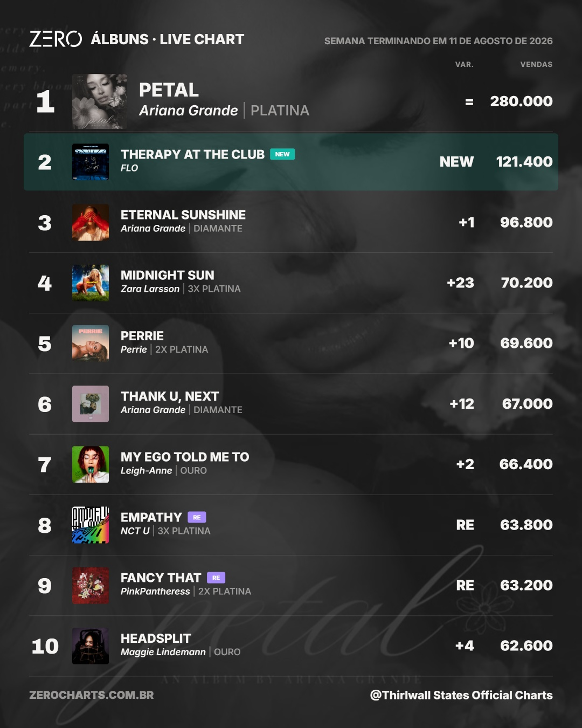Click the purple RE badge beside Empathy
This screenshot has height=728, width=582.
coord(197,517)
